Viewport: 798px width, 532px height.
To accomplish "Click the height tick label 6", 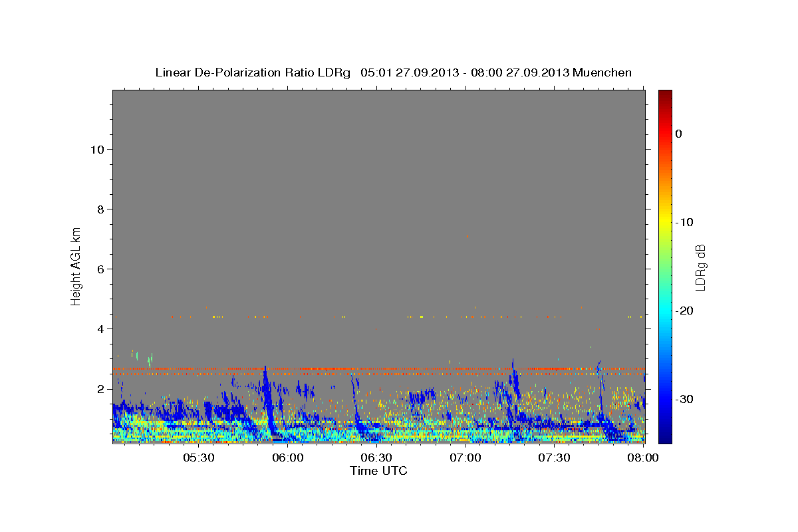I will tap(100, 269).
